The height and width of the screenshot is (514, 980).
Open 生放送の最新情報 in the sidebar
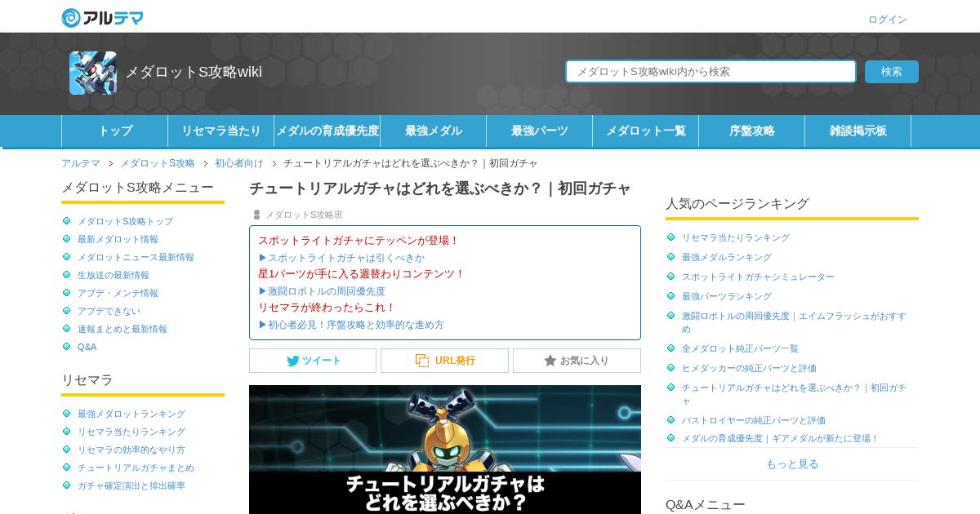(114, 275)
